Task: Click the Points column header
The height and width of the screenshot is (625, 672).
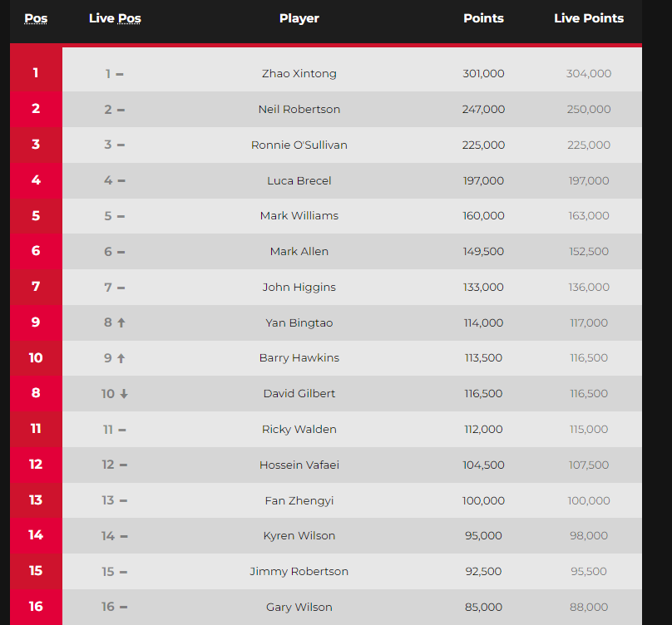Action: tap(483, 18)
